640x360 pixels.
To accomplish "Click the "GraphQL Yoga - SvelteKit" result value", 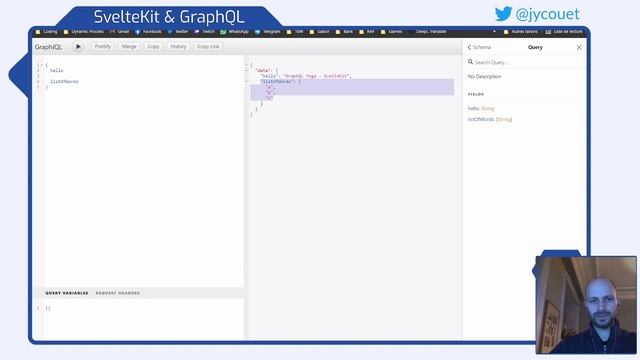I will 317,76.
